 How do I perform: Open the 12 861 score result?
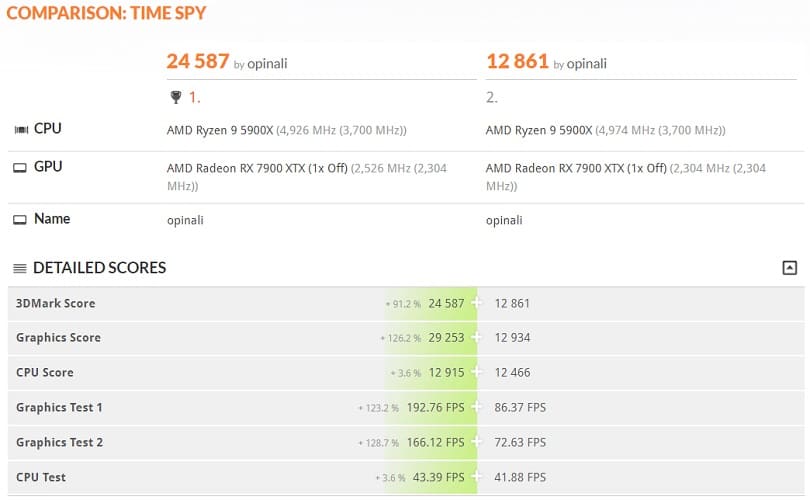517,61
